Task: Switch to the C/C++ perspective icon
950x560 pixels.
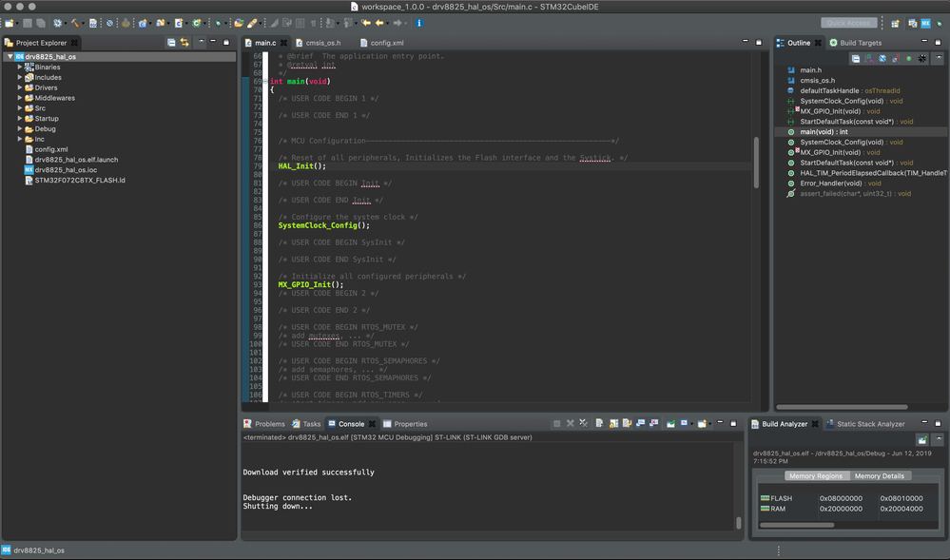Action: point(912,23)
